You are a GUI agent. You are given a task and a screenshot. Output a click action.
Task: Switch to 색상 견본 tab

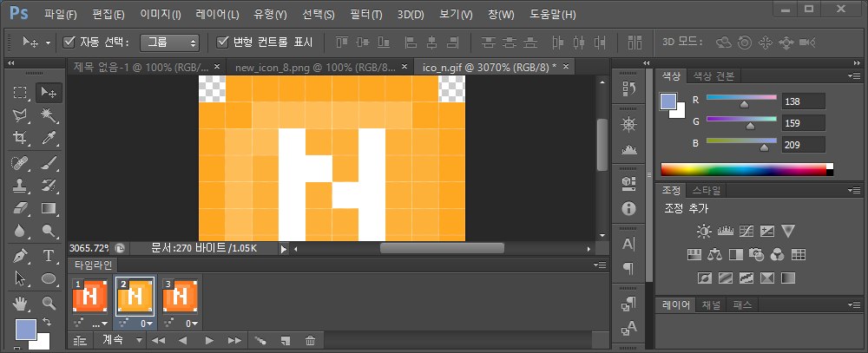713,76
